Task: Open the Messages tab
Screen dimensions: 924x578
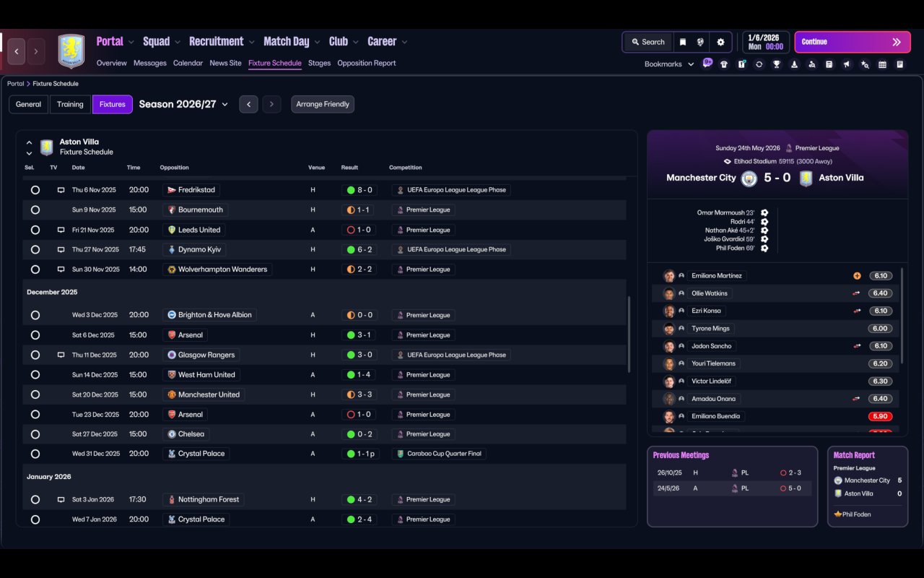Action: [x=150, y=63]
